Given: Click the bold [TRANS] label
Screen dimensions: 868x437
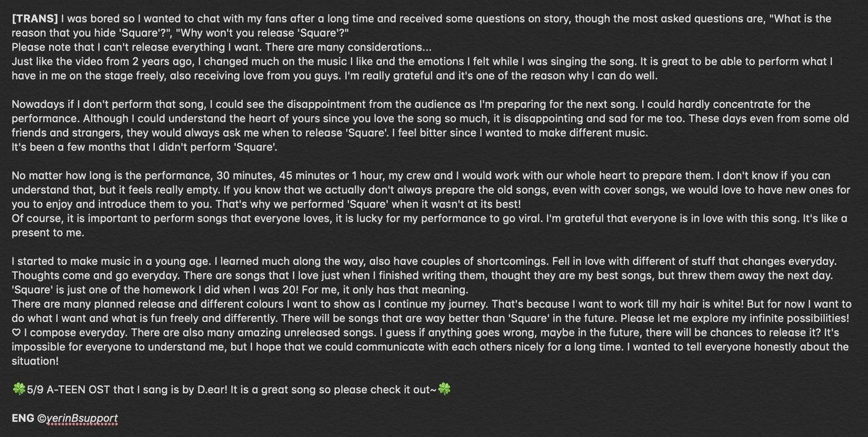Looking at the screenshot, I should tap(34, 19).
